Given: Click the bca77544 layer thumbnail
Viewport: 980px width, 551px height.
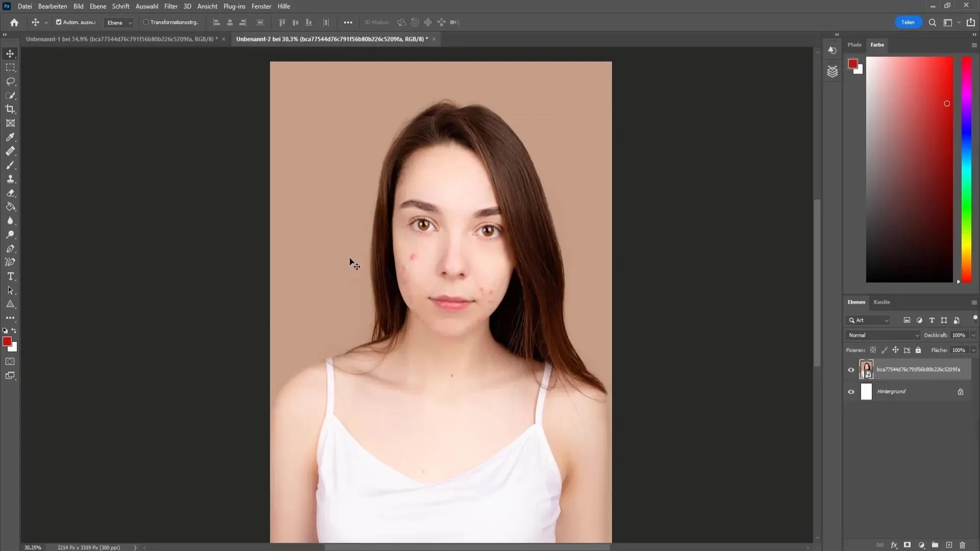Looking at the screenshot, I should [866, 369].
